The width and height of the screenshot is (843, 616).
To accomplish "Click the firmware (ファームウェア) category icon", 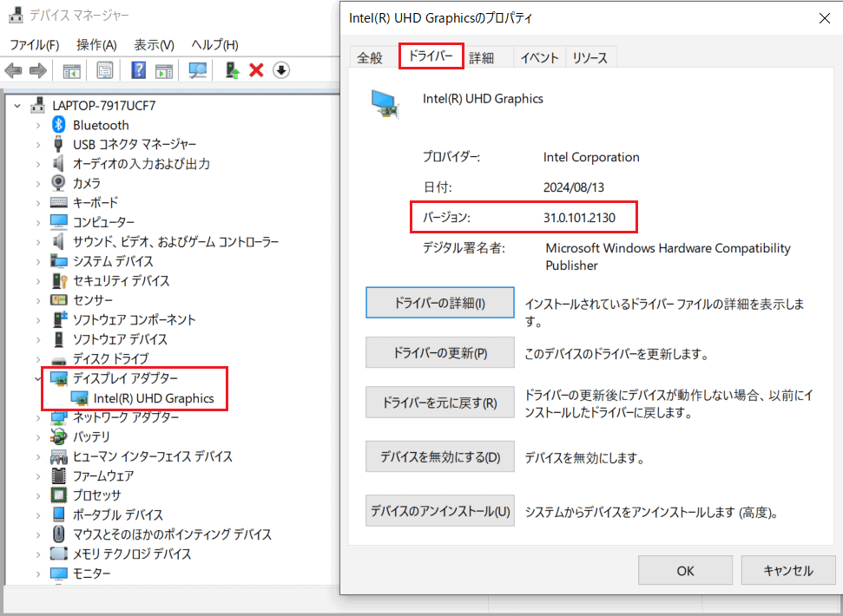I will 58,475.
